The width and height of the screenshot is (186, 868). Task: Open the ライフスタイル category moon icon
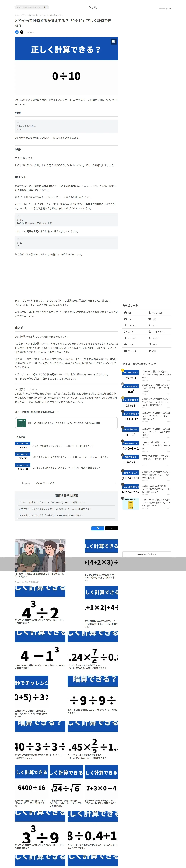150,332
